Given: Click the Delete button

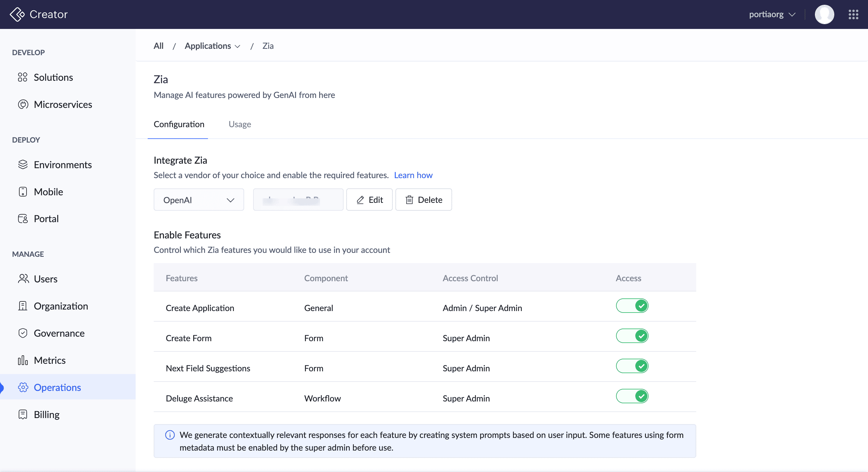Looking at the screenshot, I should (x=423, y=200).
